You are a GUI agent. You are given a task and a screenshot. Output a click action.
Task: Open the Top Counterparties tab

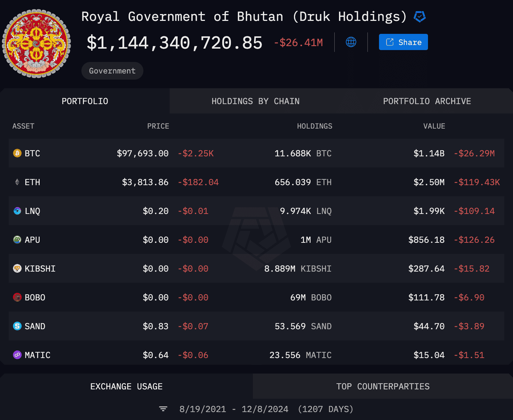click(383, 386)
